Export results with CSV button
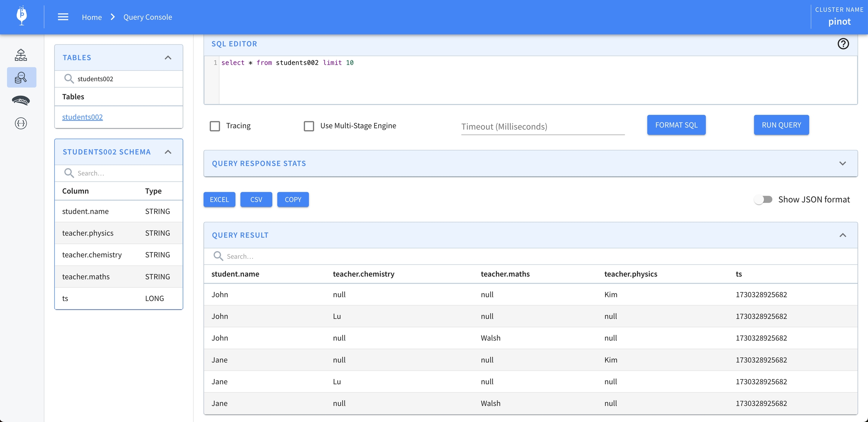The image size is (868, 422). 256,199
